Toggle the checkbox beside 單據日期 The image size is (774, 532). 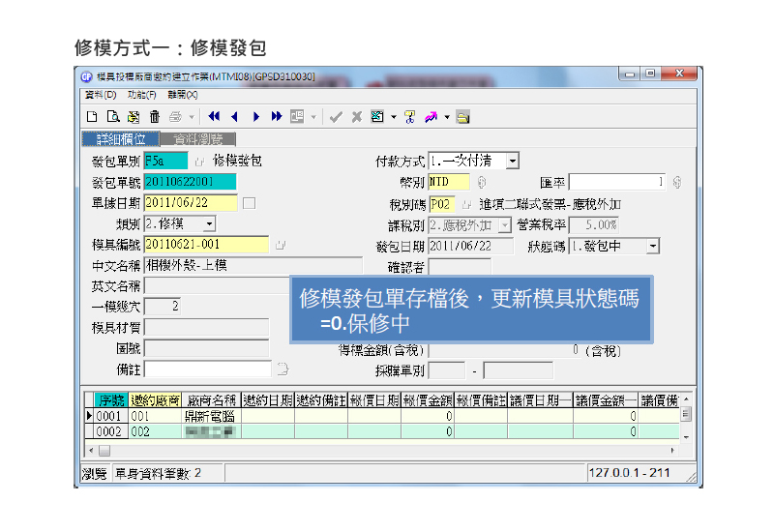point(249,203)
